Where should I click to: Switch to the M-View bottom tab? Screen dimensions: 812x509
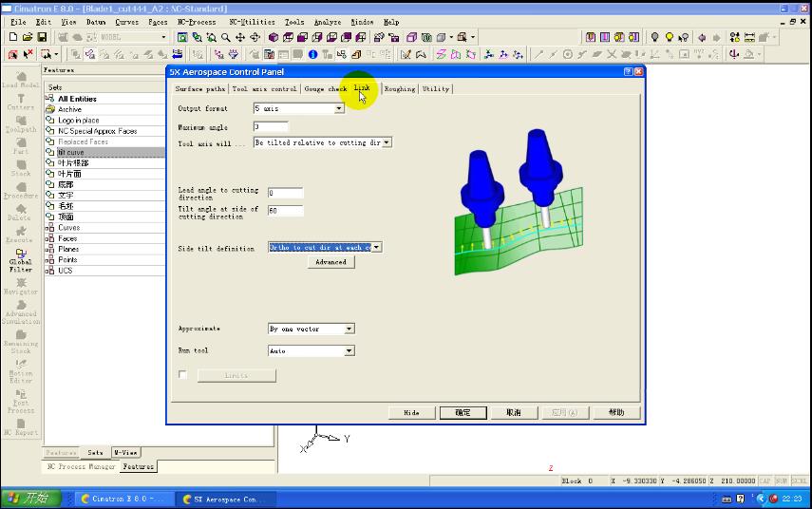point(126,453)
